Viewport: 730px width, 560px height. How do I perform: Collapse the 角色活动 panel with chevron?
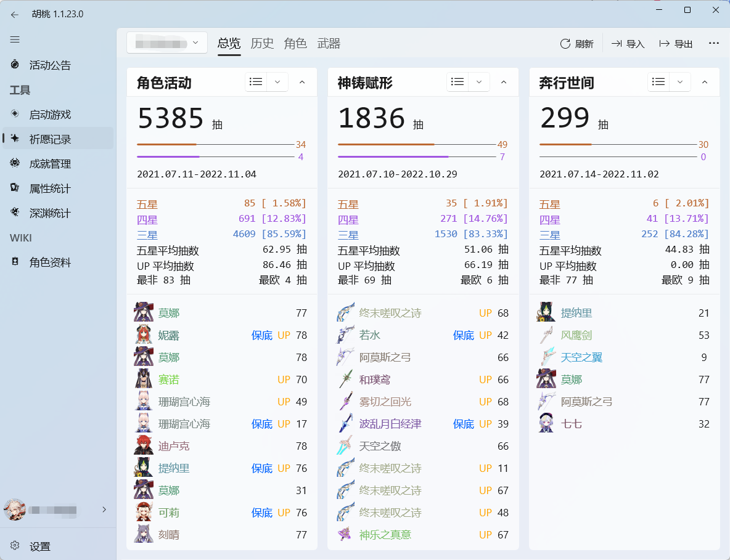pyautogui.click(x=302, y=82)
